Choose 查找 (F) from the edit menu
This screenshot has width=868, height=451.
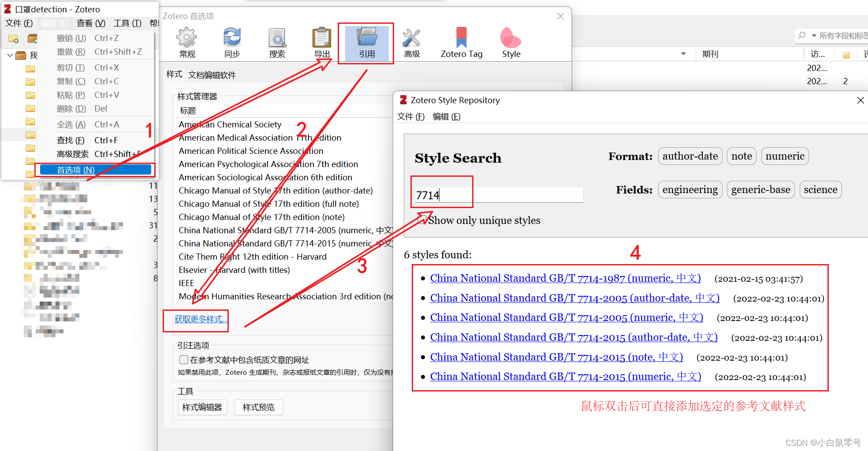96,140
